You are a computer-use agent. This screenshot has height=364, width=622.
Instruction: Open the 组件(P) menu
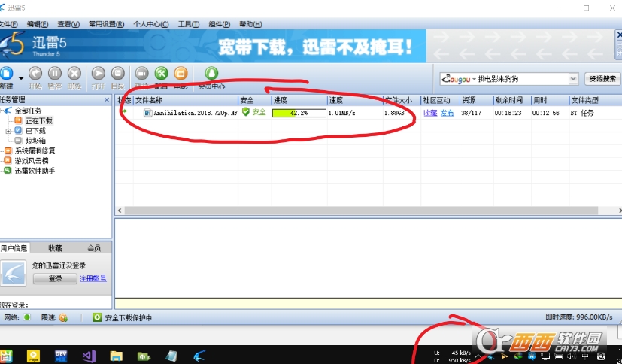coord(220,24)
